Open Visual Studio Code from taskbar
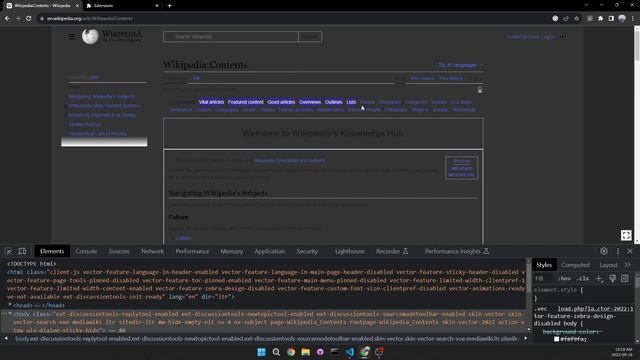Screen dimensions: 640x360 tap(349, 352)
